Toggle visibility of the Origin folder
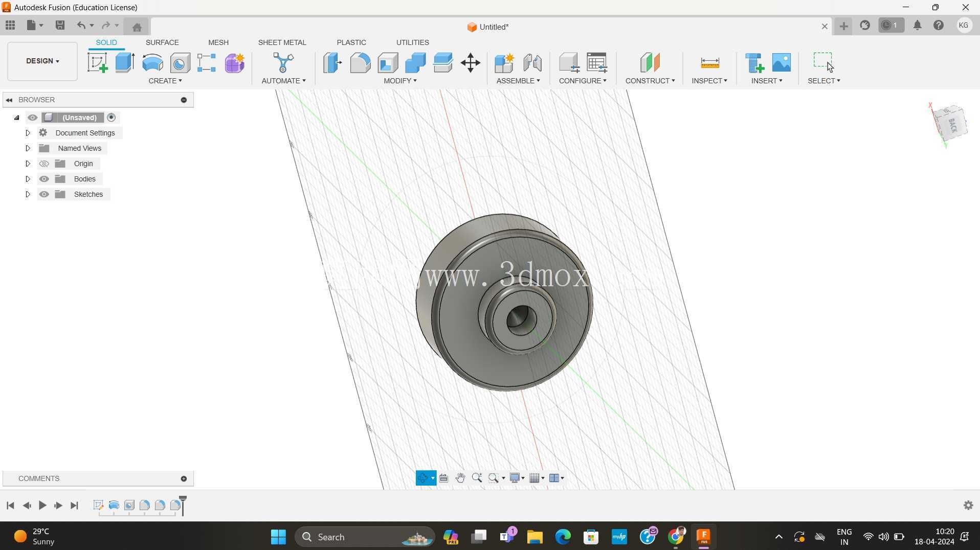The image size is (980, 550). point(44,164)
